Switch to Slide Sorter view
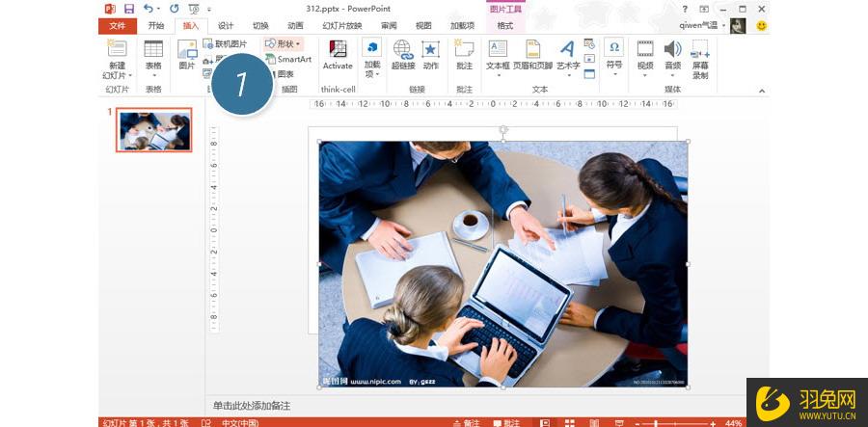 click(x=570, y=423)
